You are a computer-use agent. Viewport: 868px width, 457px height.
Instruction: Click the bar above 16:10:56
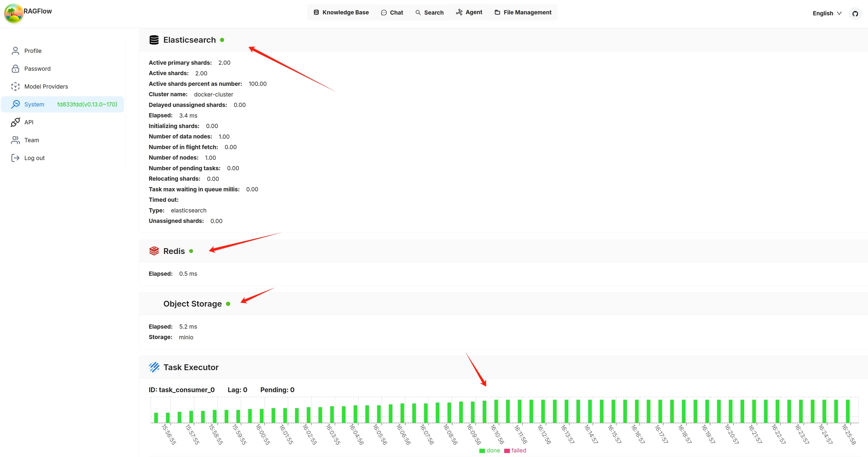496,411
